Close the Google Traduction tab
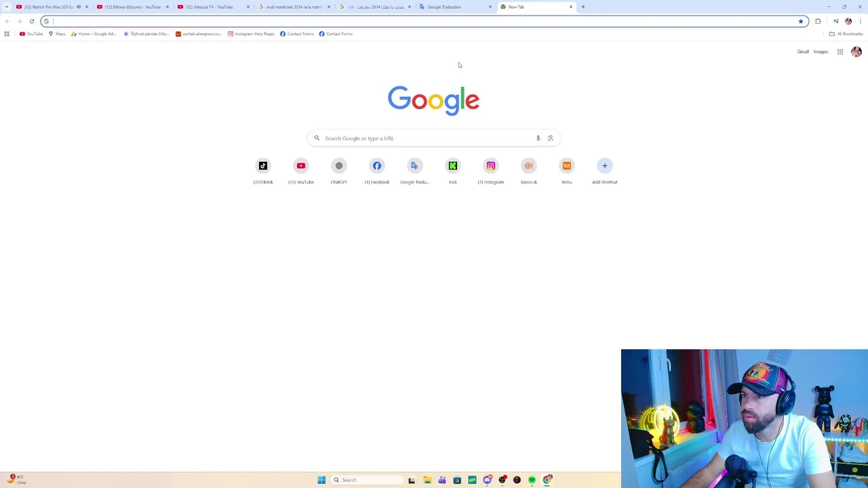This screenshot has height=488, width=868. click(x=490, y=7)
